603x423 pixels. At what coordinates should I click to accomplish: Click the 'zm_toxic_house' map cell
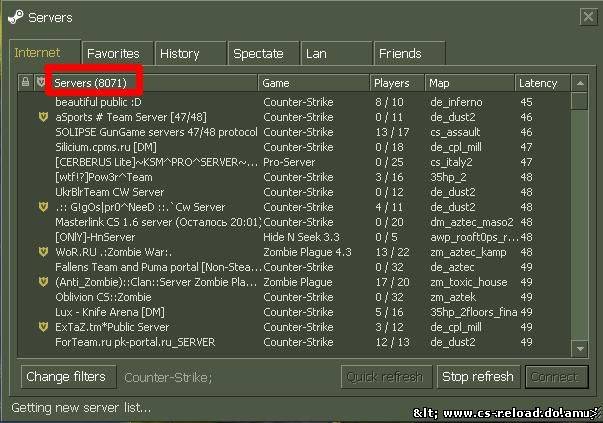[469, 282]
